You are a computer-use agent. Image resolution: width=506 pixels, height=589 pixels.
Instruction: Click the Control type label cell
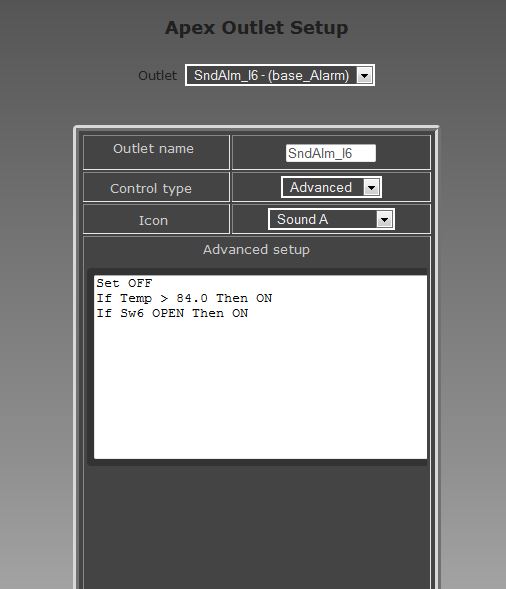click(156, 187)
